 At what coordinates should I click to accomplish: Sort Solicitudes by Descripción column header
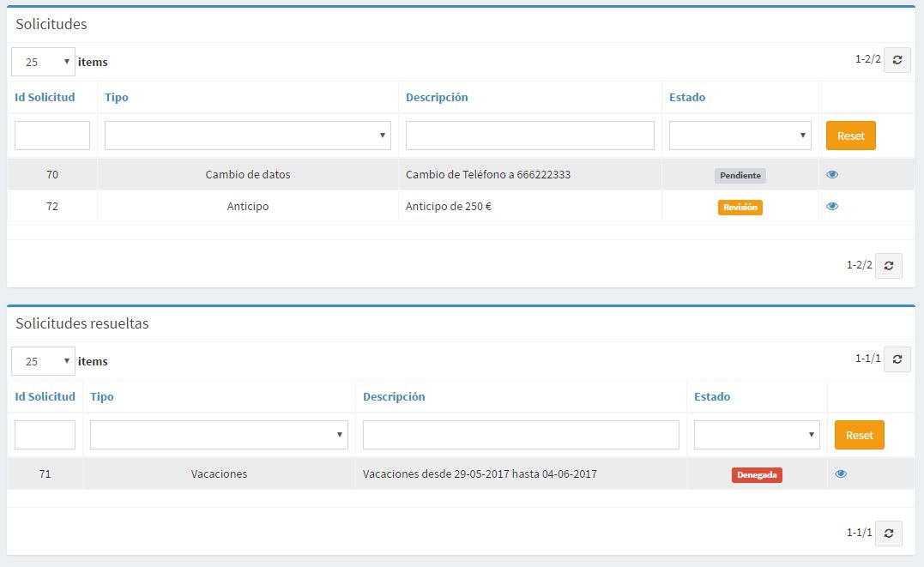coord(437,97)
